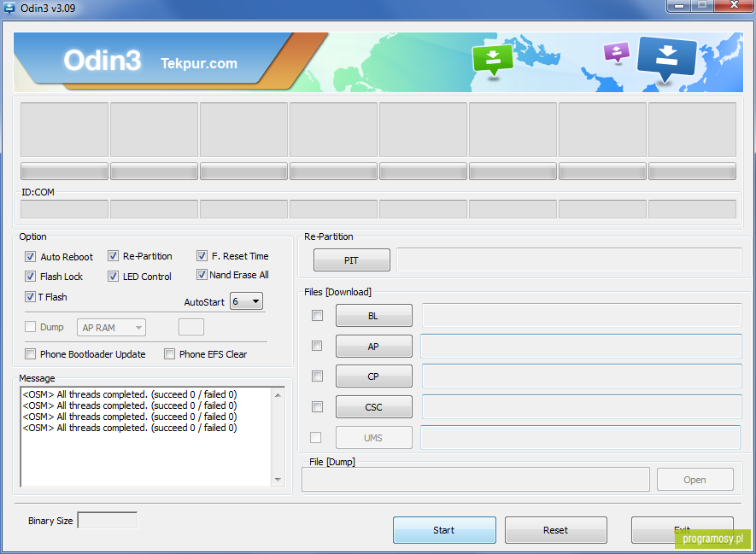
Task: Click the CSC file path field
Action: (582, 407)
